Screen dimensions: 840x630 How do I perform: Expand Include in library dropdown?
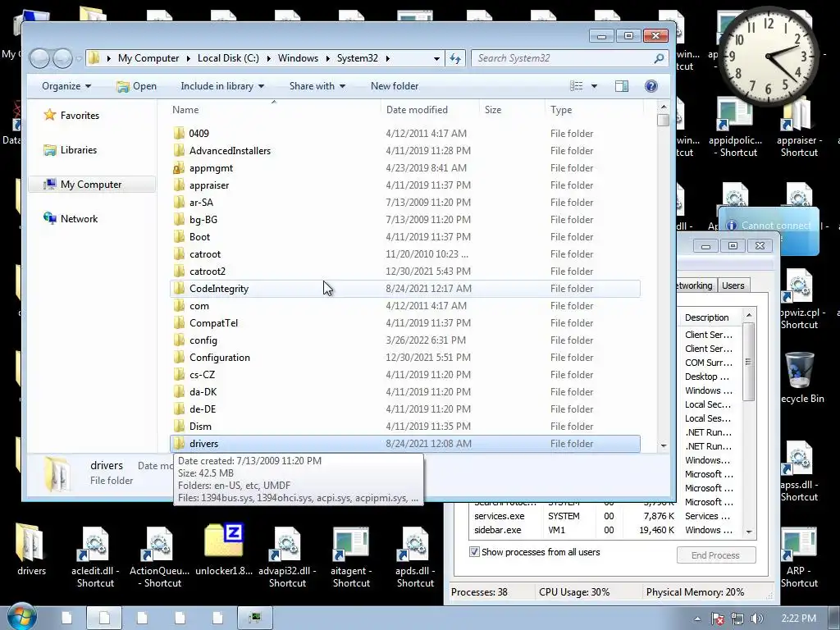(222, 85)
